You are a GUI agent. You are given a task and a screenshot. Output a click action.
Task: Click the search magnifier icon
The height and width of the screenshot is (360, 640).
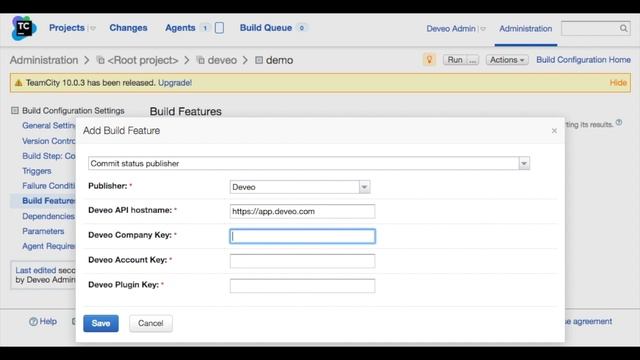coord(624,29)
